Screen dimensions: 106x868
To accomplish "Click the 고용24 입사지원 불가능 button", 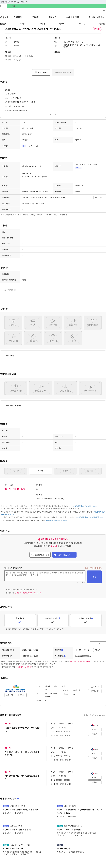I will click(x=63, y=72).
